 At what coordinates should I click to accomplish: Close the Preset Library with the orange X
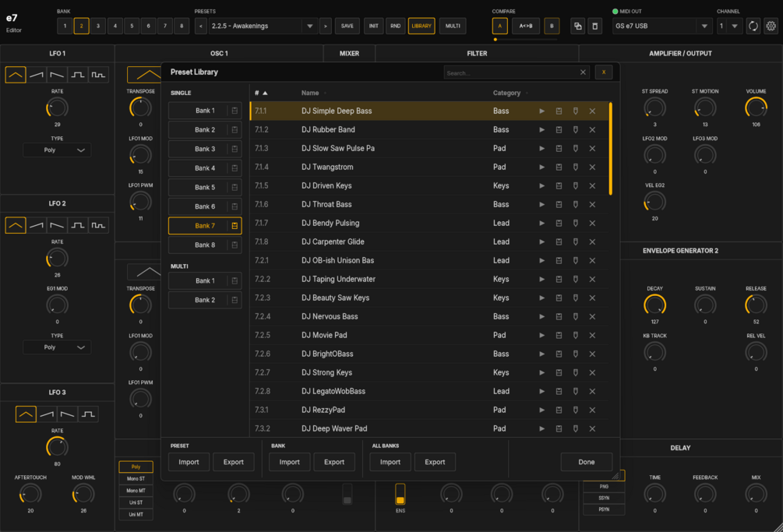point(604,72)
